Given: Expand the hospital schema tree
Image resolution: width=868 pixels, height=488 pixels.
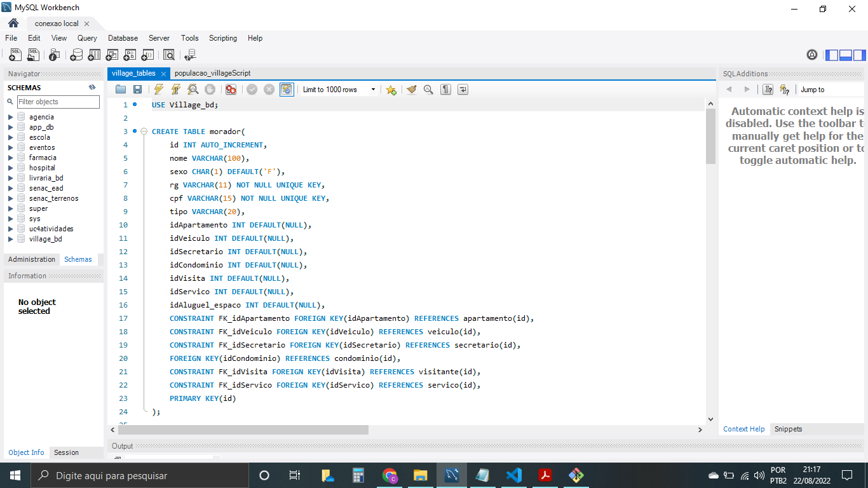Looking at the screenshot, I should click(10, 167).
